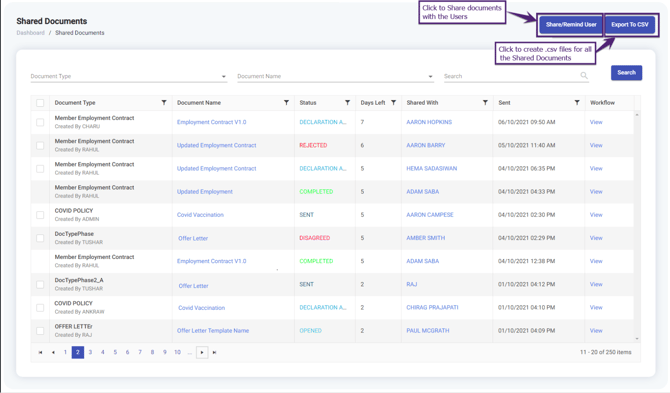Click table scrollbar down arrow
Viewport: 670px width, 393px height.
637,339
